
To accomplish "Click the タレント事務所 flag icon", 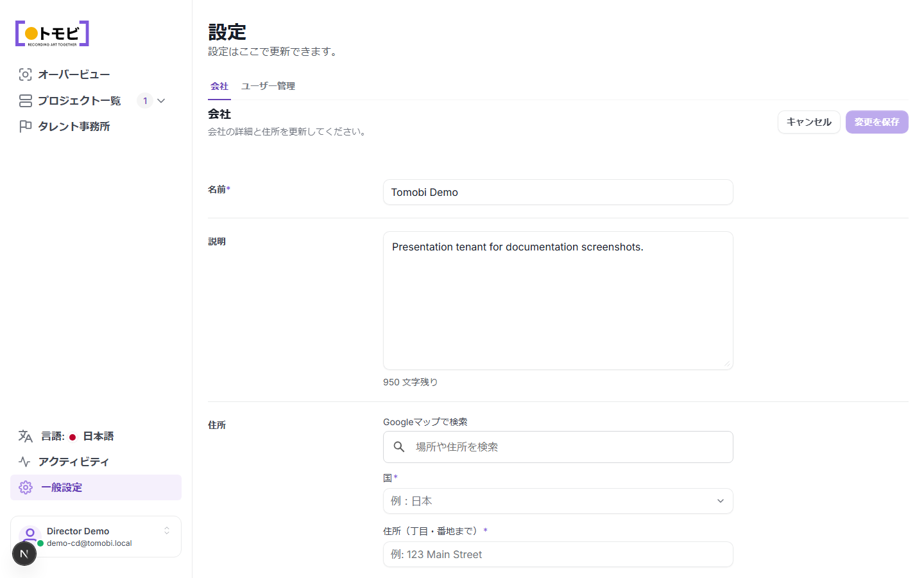I will pyautogui.click(x=25, y=127).
